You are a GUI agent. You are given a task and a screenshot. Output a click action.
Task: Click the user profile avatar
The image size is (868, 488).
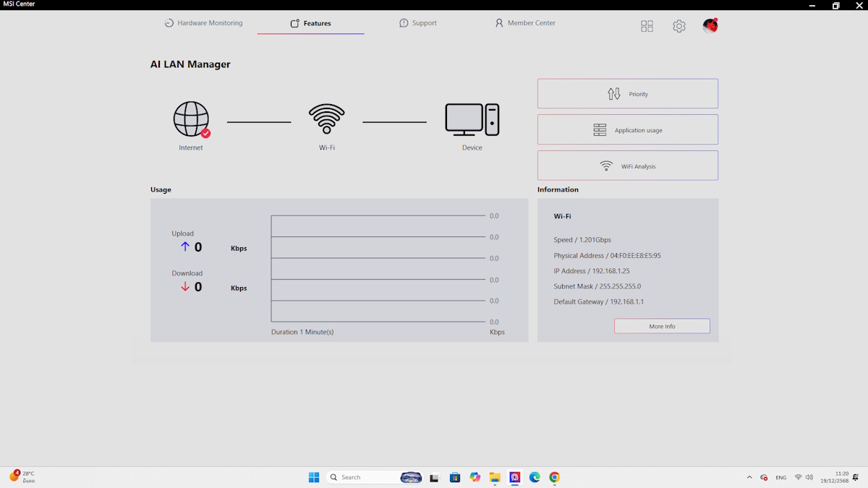710,26
